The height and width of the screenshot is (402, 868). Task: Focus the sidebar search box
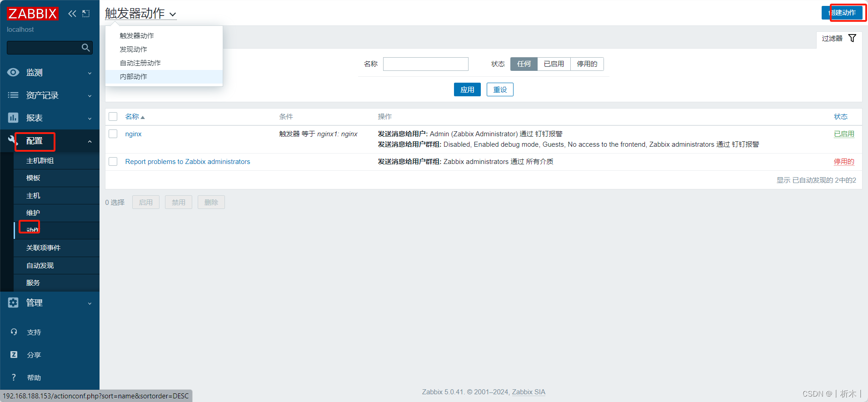(x=50, y=48)
